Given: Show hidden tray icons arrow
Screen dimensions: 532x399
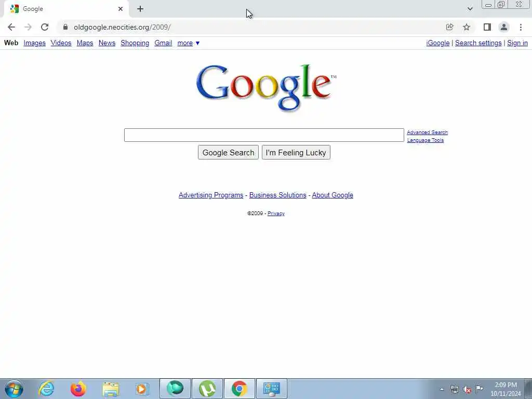Looking at the screenshot, I should (x=442, y=389).
